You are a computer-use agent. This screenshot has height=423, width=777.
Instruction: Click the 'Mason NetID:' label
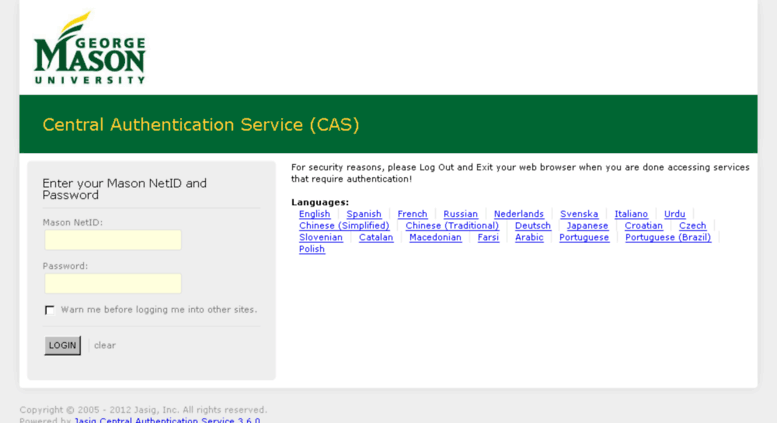(x=73, y=222)
